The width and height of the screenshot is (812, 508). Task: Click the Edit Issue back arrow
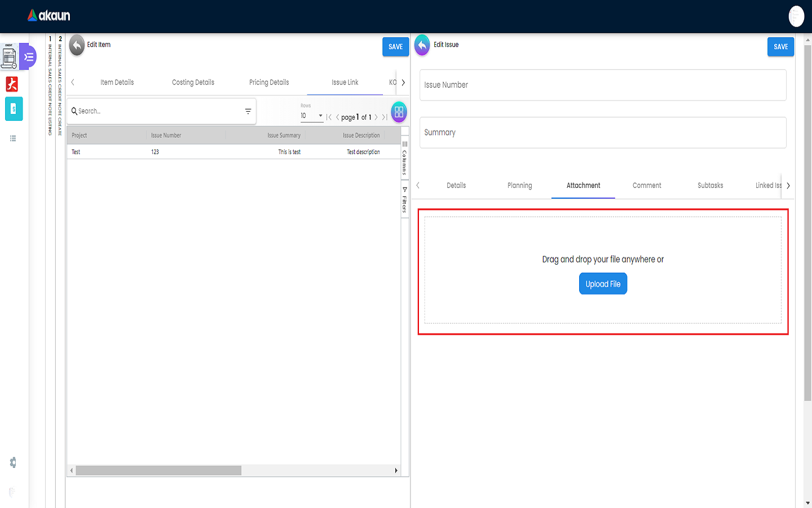(422, 45)
